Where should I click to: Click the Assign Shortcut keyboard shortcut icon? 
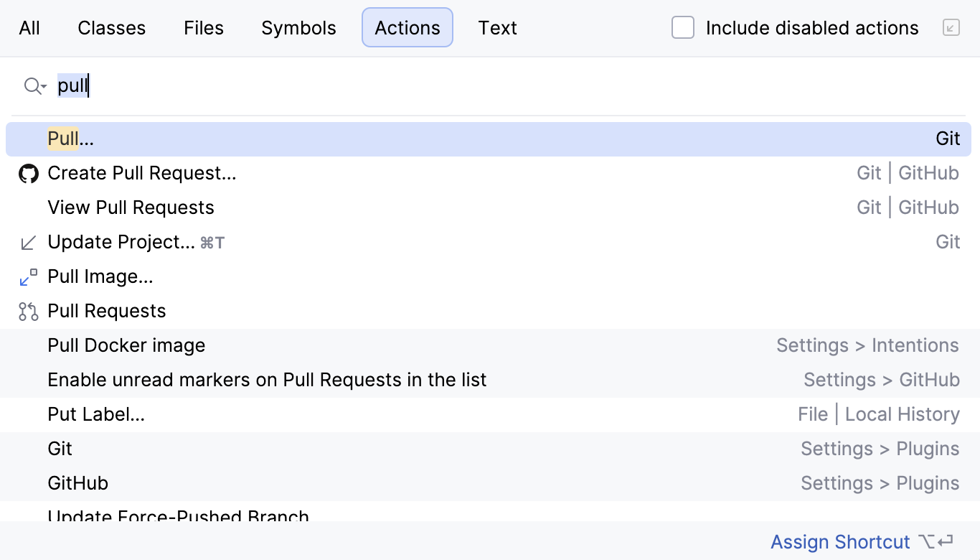tap(932, 543)
